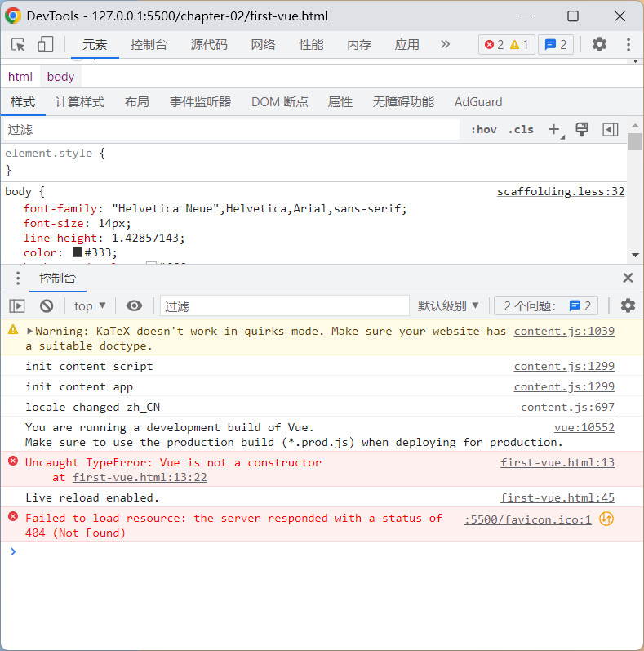Screen dimensions: 644x651
Task: Click the error and warning count badge
Action: point(507,44)
